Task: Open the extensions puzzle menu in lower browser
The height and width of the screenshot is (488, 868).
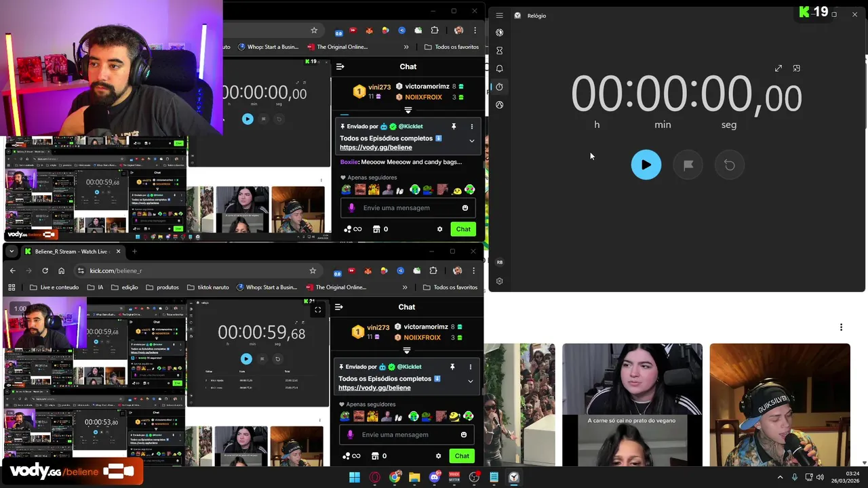Action: point(433,270)
